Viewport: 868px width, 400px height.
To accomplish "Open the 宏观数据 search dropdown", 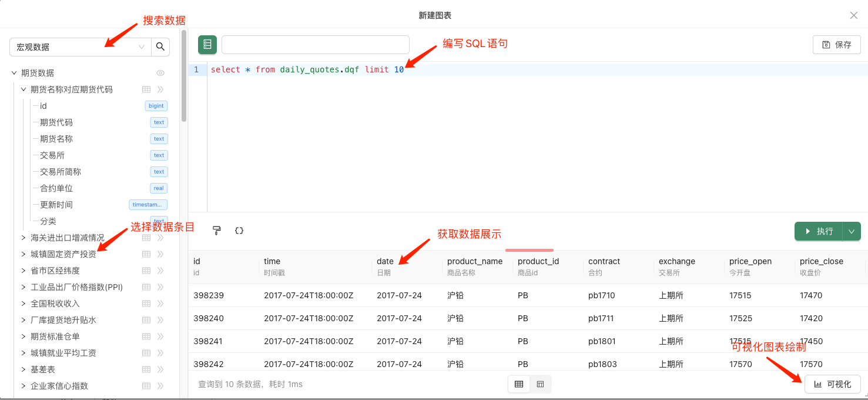I will 140,46.
